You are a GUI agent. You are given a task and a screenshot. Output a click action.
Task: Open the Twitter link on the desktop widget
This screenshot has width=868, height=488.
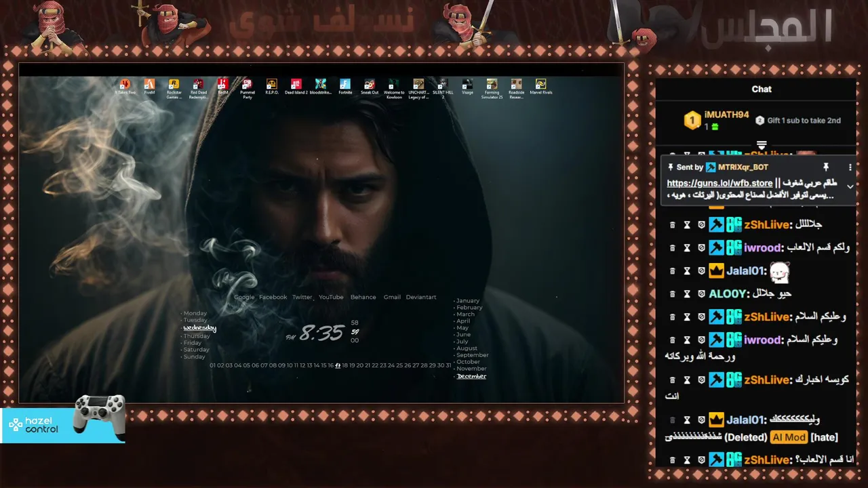tap(302, 297)
